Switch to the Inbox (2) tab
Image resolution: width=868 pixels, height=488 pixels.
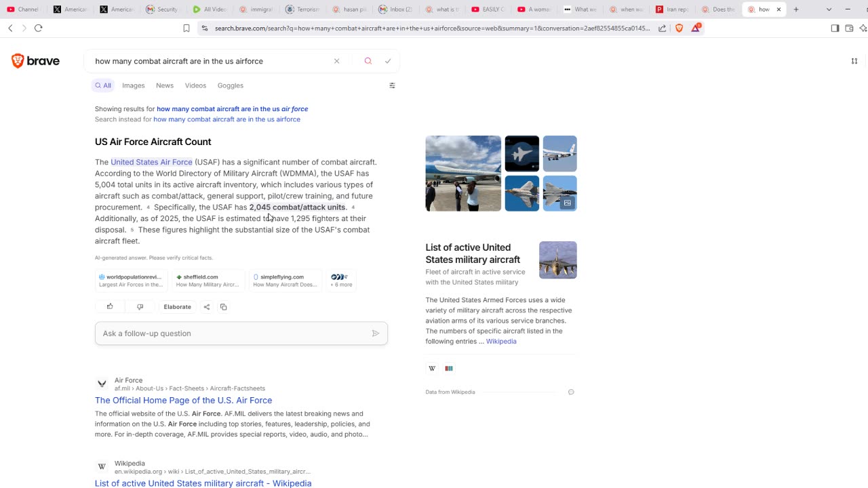tap(396, 9)
